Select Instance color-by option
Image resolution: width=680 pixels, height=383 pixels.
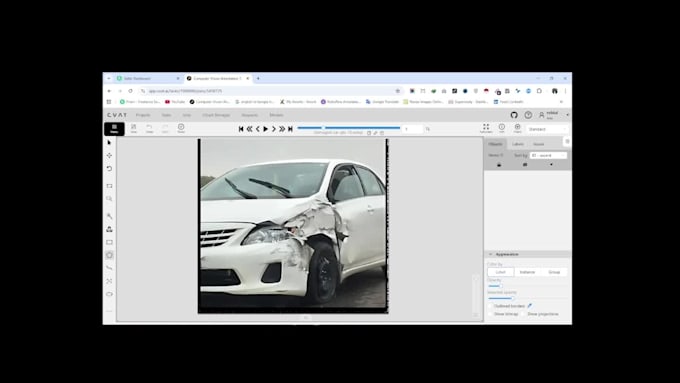coord(527,272)
